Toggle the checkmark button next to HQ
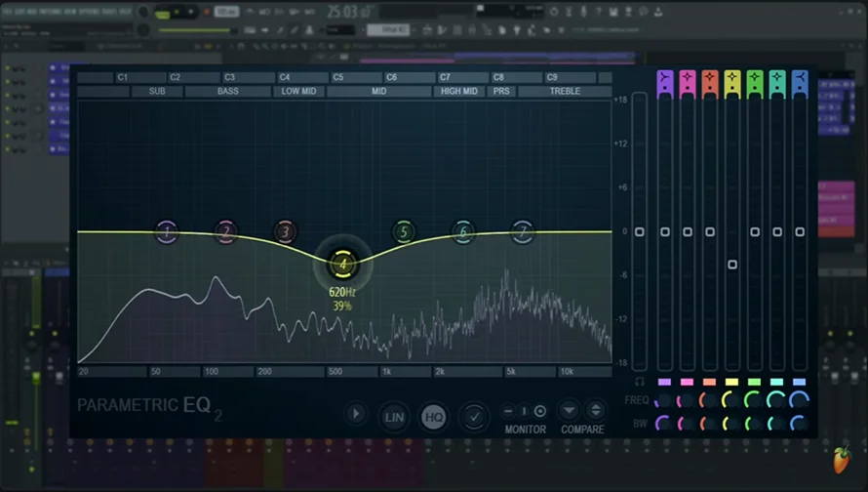 [474, 417]
